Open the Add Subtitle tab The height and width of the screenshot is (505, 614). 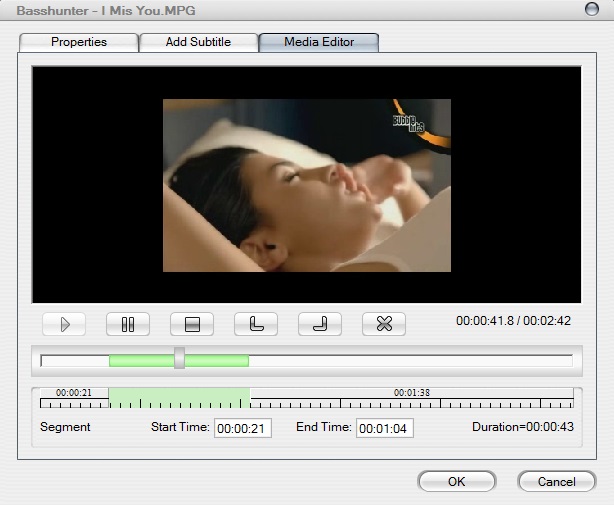coord(199,42)
